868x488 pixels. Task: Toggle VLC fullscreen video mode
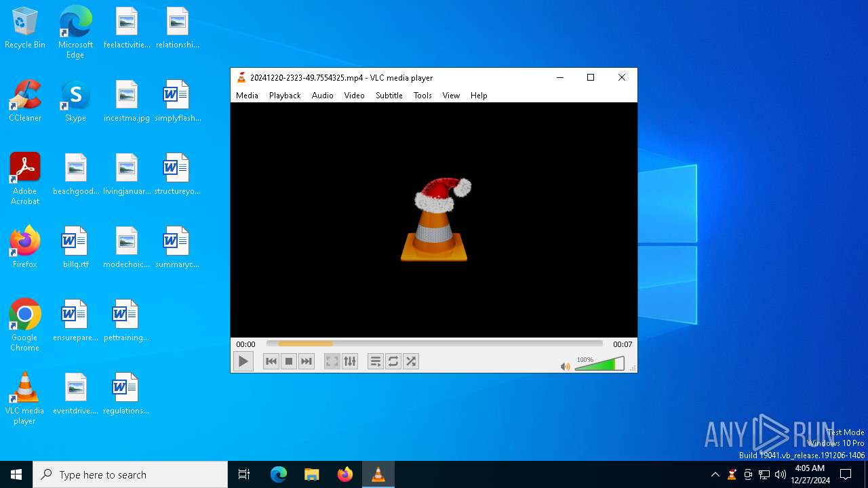(x=332, y=361)
